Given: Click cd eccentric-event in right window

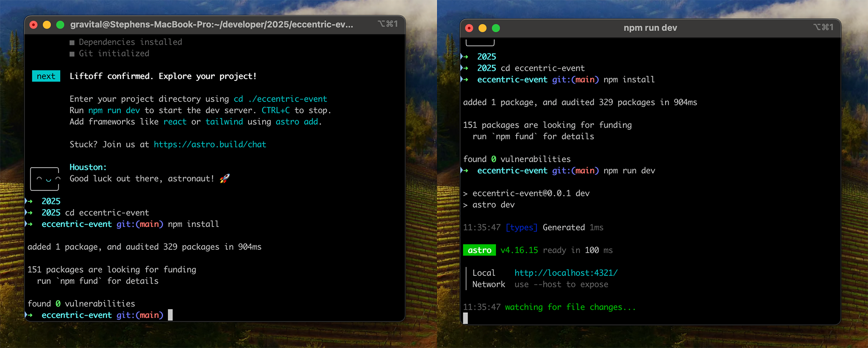Looking at the screenshot, I should point(543,68).
